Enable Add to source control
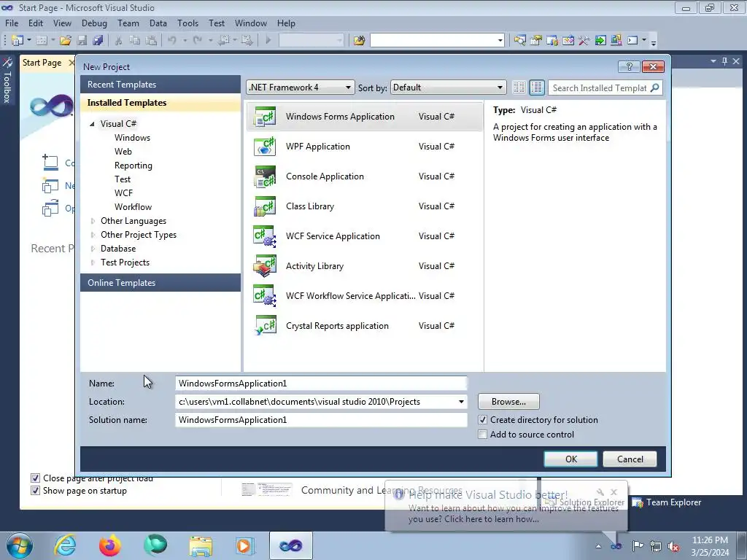Viewport: 747px width, 560px height. [x=483, y=435]
